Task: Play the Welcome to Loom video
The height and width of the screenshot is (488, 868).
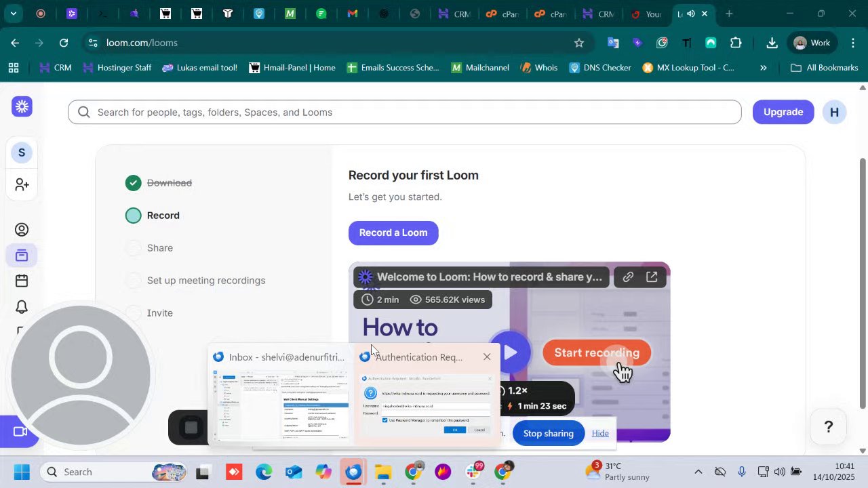Action: click(510, 352)
